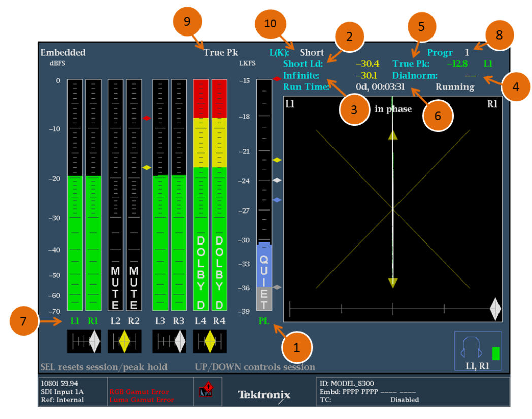Viewport: 532px width, 419px height.
Task: Click the 'L4' channel label
Action: (201, 321)
